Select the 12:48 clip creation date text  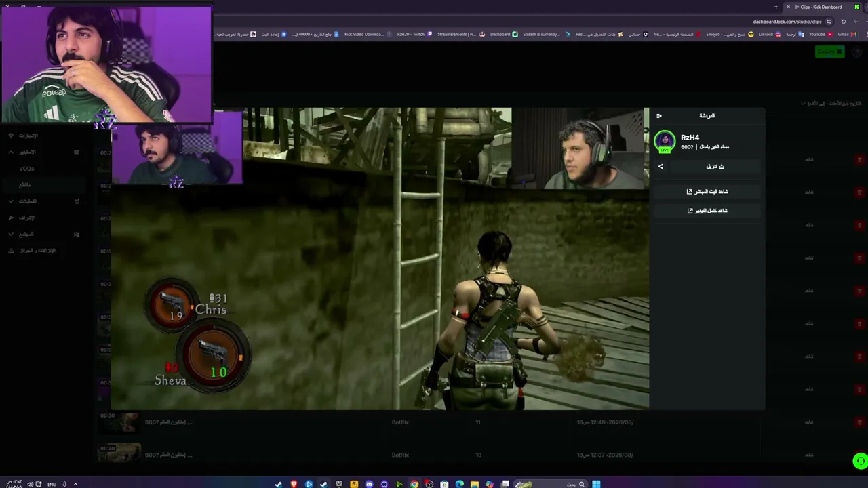[605, 422]
